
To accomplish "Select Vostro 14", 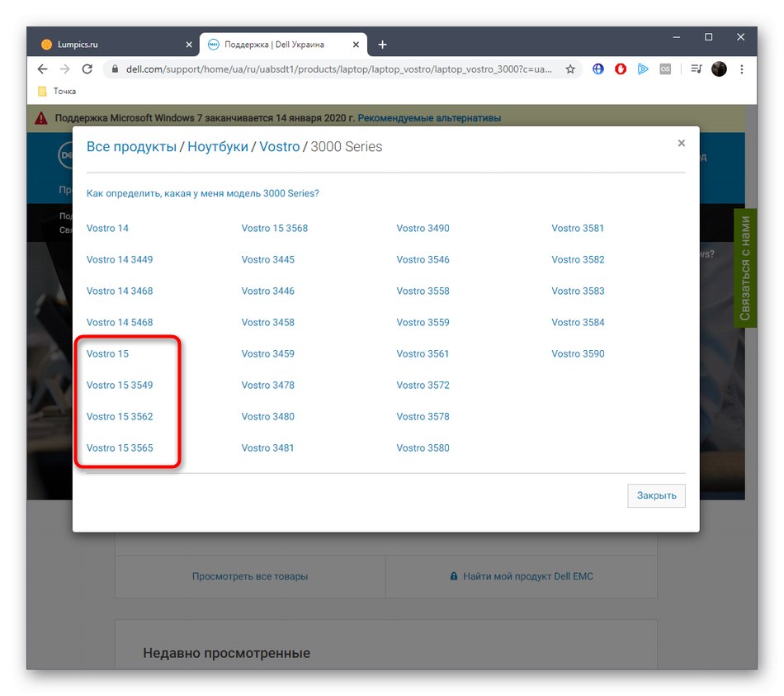I will [107, 228].
